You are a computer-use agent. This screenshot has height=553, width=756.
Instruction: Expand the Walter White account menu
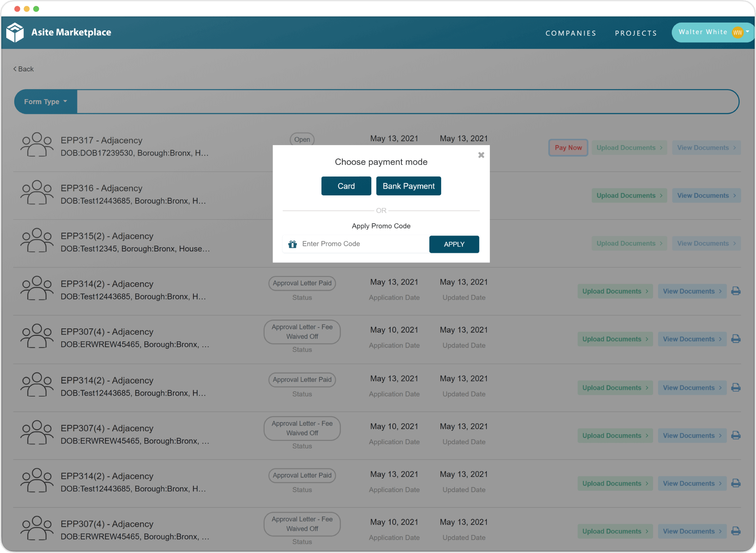[712, 32]
